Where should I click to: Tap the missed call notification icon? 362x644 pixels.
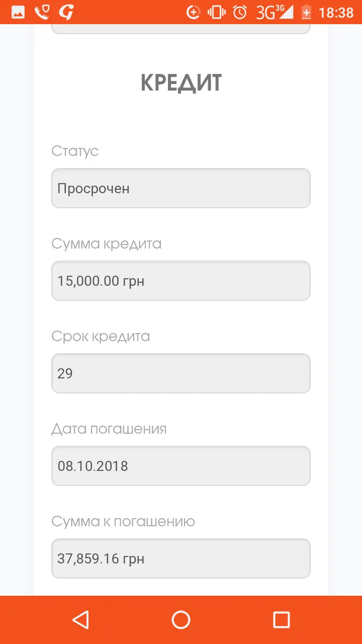coord(42,12)
